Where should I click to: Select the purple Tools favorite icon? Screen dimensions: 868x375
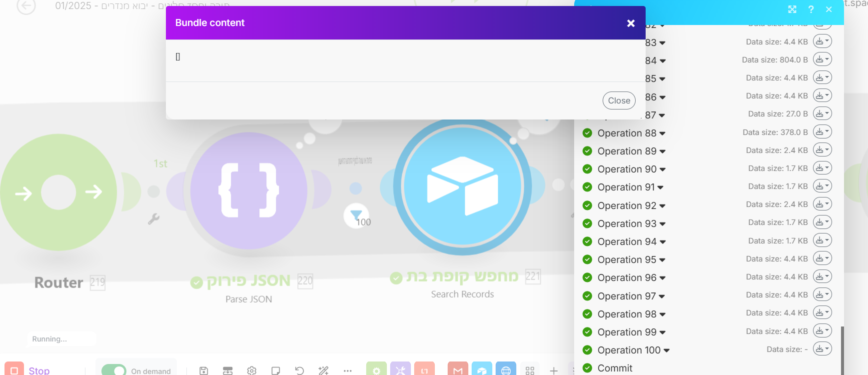400,369
